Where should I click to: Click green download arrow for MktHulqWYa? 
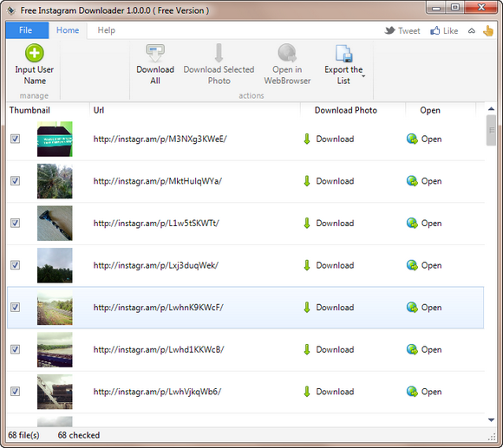(x=307, y=181)
